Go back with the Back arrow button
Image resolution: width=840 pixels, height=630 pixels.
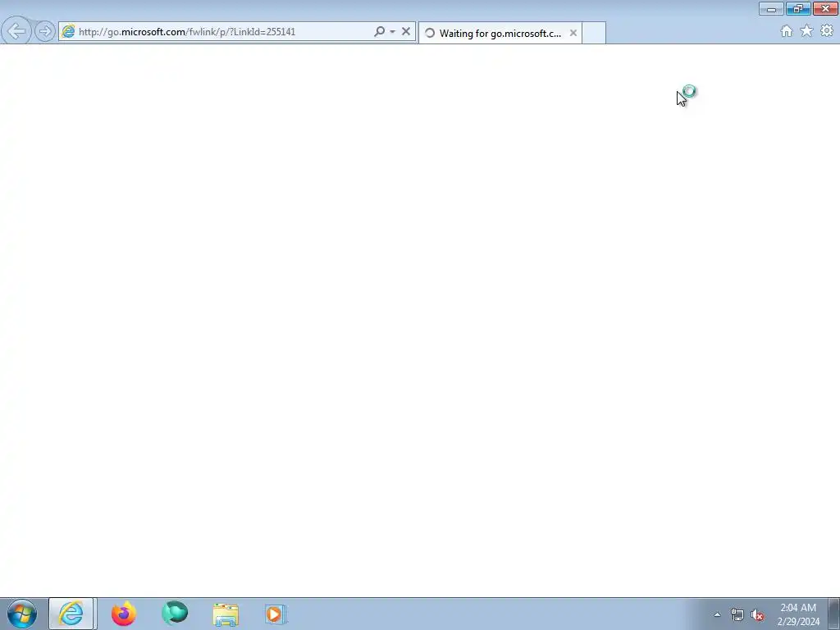click(x=16, y=31)
